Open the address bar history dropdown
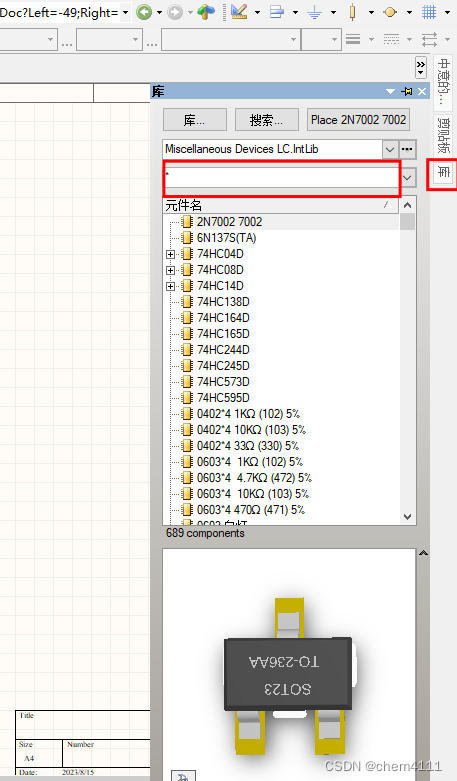Image resolution: width=457 pixels, height=781 pixels. point(125,12)
